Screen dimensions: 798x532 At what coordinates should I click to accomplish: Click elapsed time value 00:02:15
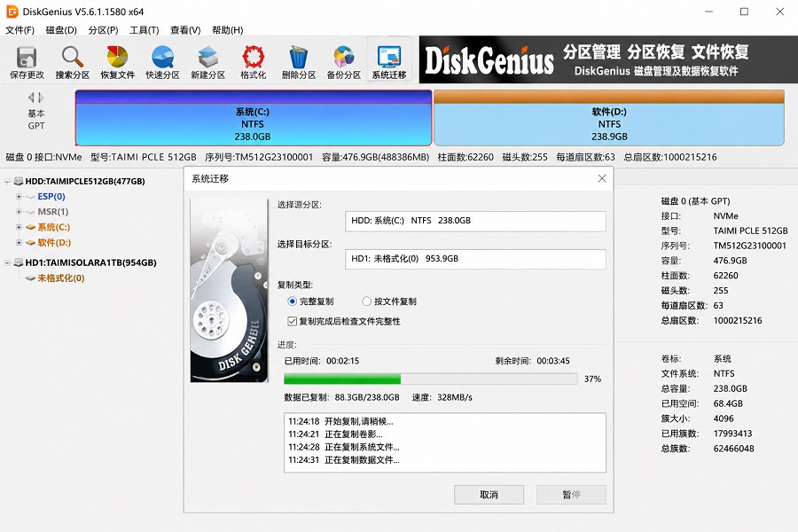342,361
